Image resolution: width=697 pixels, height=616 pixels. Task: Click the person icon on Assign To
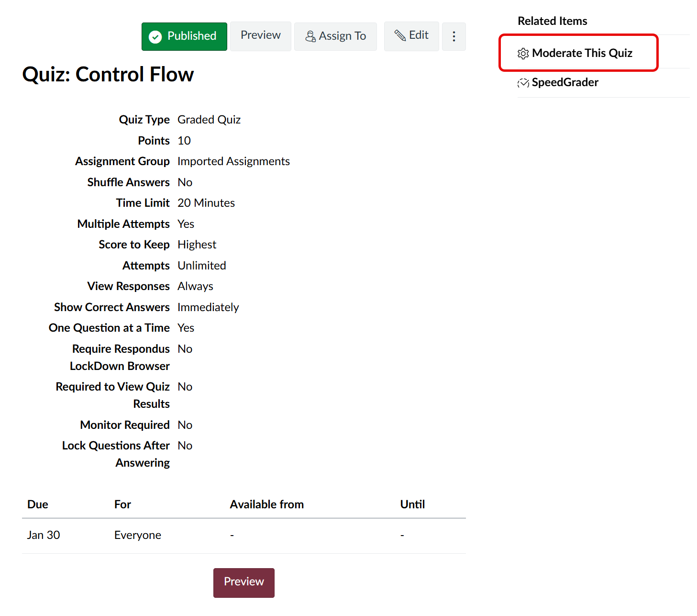click(x=310, y=36)
